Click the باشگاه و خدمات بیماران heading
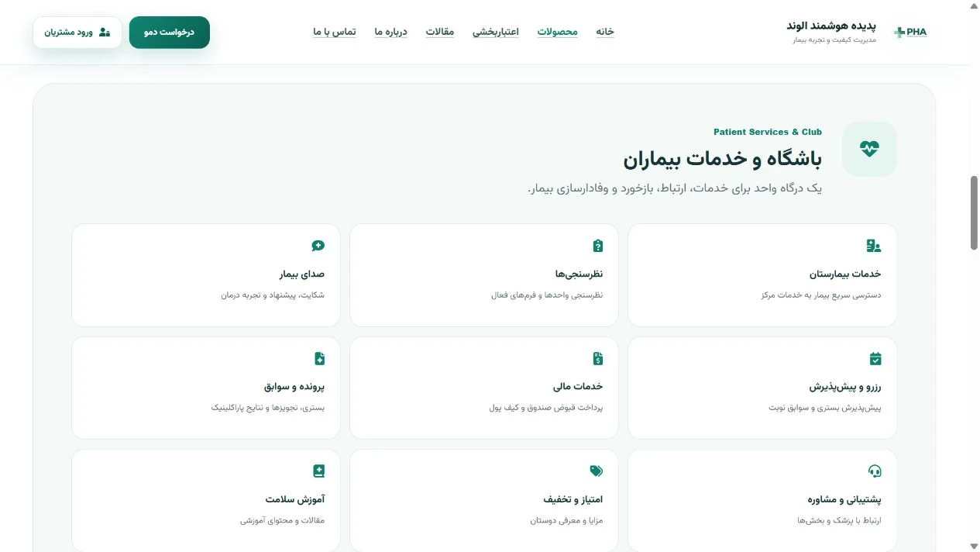Screen dimensions: 980x552 tap(723, 159)
